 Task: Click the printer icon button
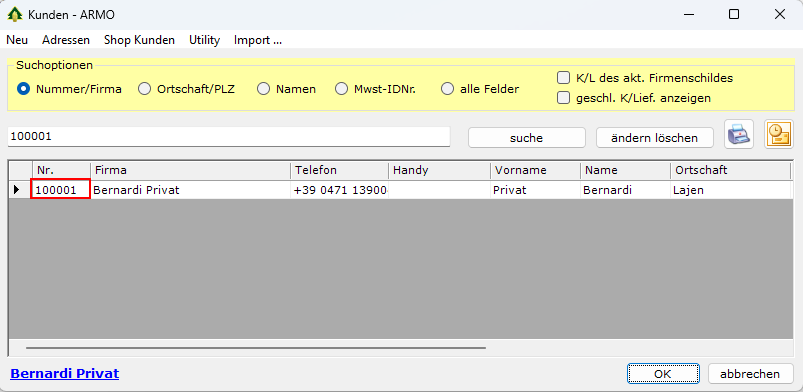tap(738, 134)
